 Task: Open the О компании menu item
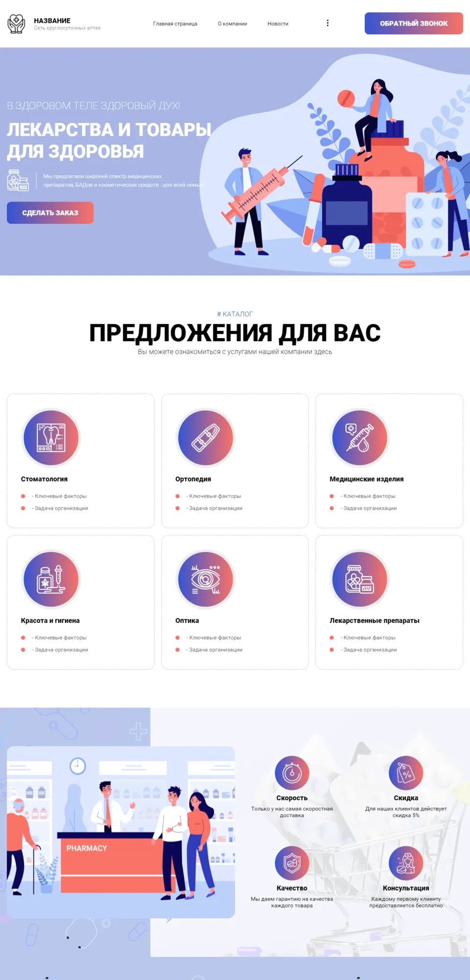232,24
